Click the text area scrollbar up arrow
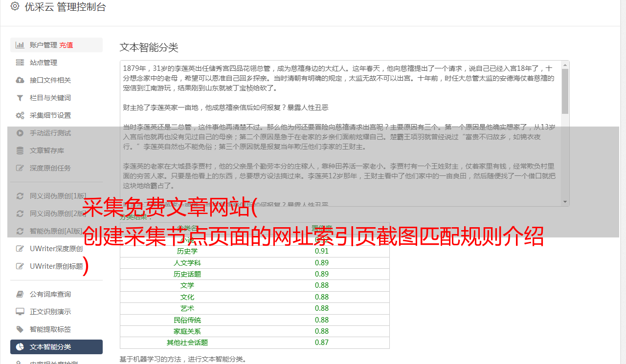 pos(565,65)
